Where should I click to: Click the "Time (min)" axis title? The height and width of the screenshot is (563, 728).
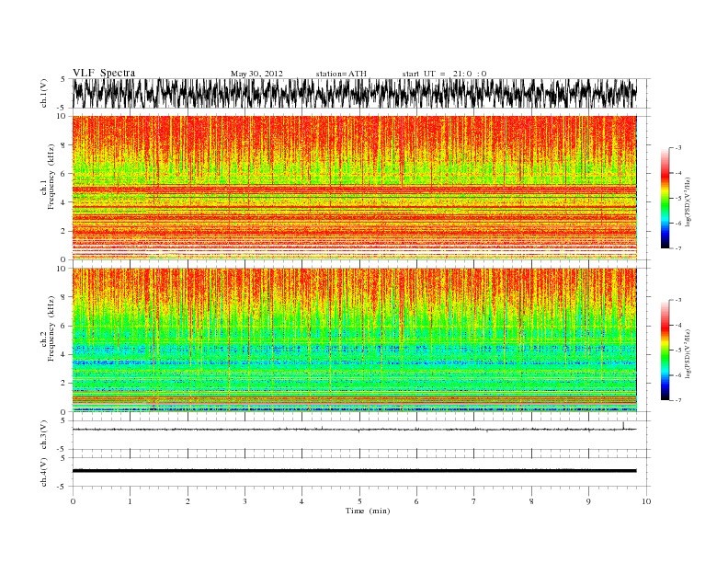pyautogui.click(x=368, y=511)
